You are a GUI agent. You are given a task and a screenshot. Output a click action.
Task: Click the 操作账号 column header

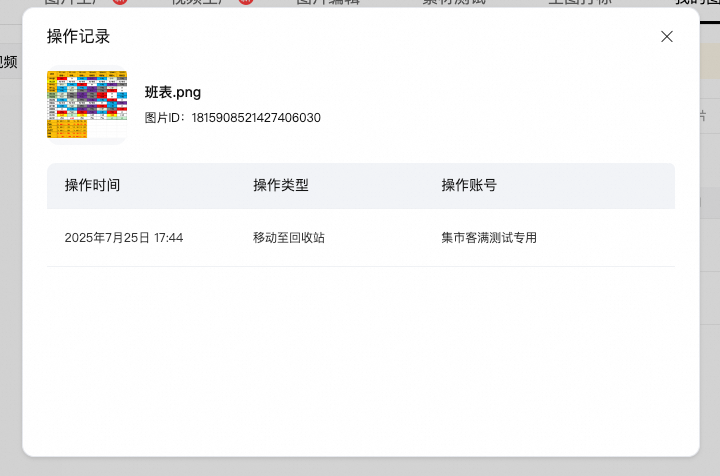469,185
